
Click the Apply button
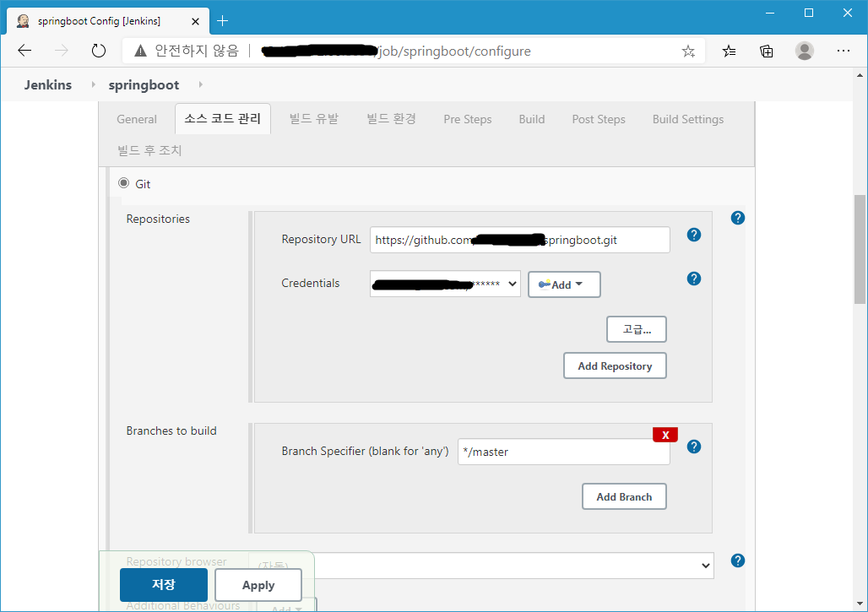258,585
